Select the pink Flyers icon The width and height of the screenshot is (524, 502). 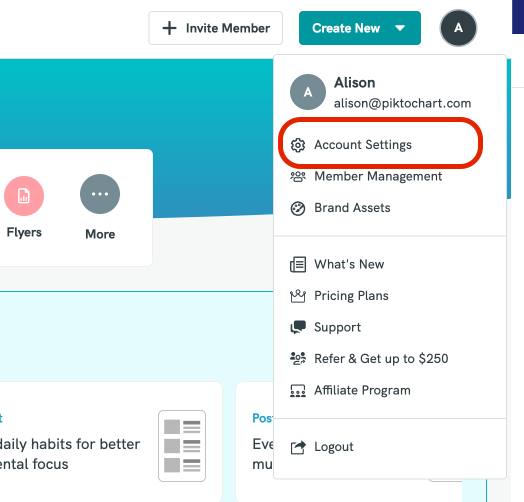tap(24, 196)
